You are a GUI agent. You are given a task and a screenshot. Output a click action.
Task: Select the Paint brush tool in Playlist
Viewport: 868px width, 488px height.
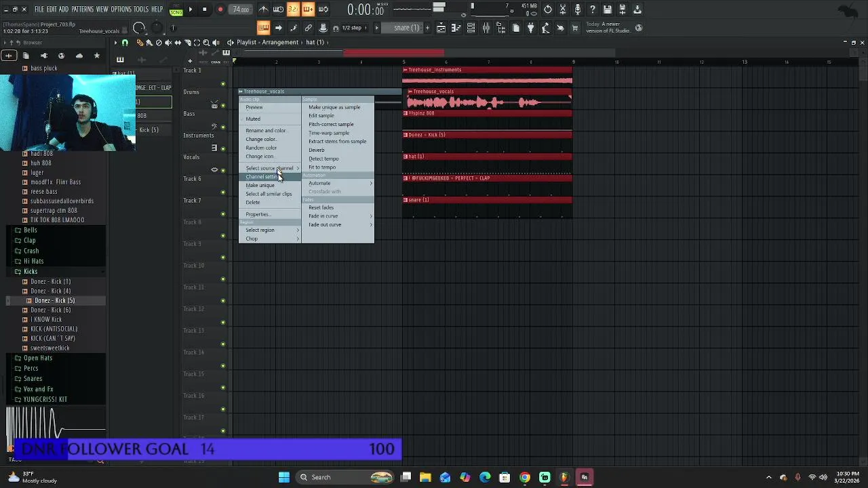149,43
